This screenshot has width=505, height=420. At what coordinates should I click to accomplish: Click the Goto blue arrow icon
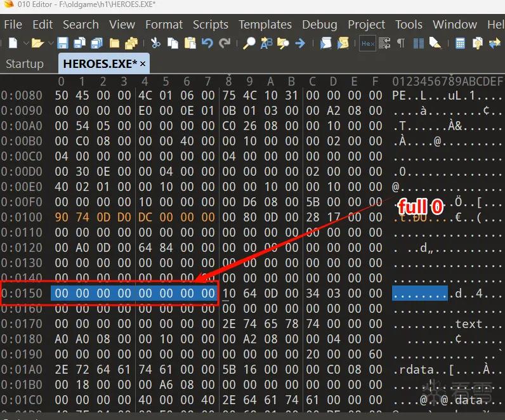pyautogui.click(x=300, y=43)
